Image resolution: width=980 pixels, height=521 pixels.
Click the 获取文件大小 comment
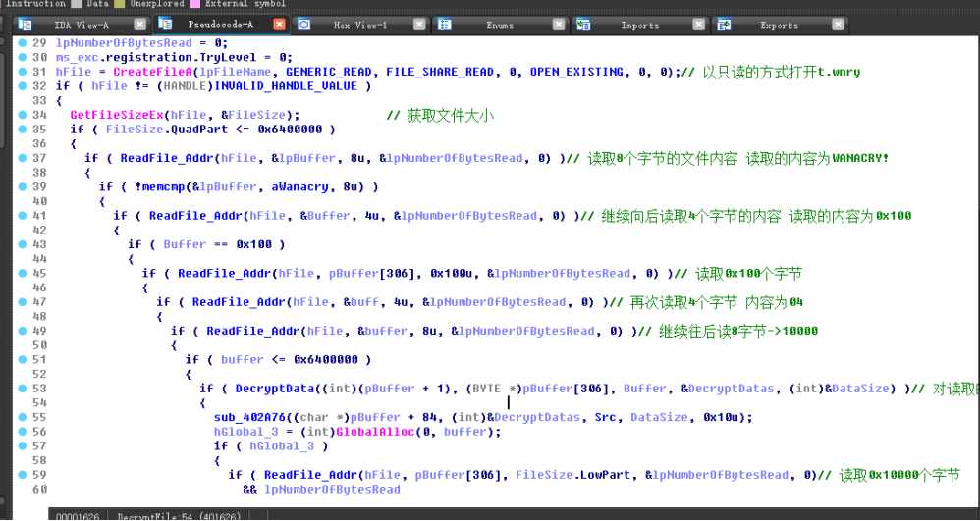pyautogui.click(x=441, y=115)
